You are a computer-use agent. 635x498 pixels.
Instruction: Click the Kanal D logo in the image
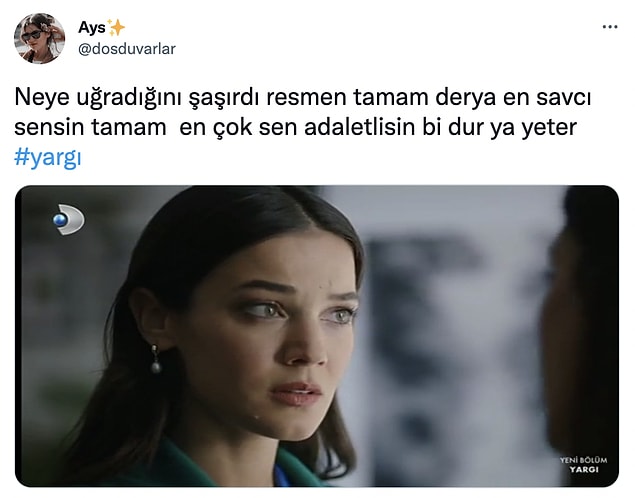pos(68,219)
